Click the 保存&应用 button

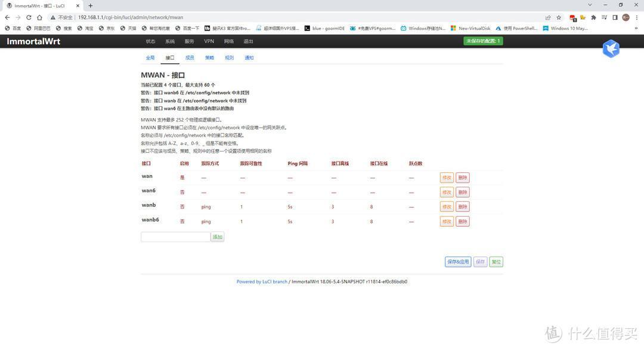458,262
